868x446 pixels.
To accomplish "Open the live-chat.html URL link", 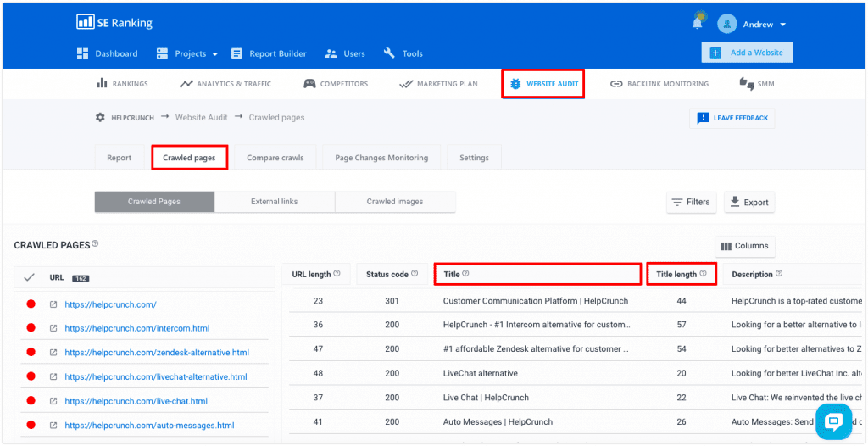I will [x=136, y=401].
